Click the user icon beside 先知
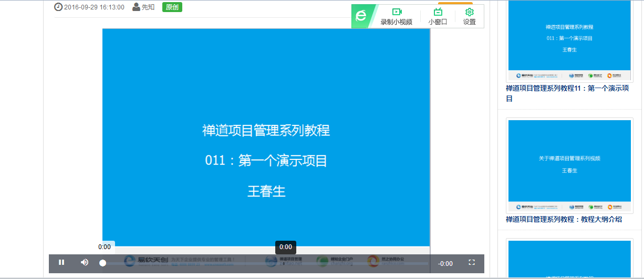The width and height of the screenshot is (644, 279). [137, 7]
